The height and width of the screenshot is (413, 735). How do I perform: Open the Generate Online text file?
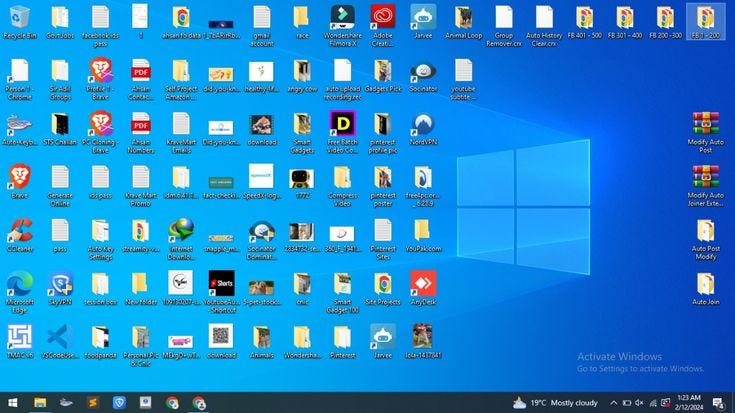[x=60, y=186]
